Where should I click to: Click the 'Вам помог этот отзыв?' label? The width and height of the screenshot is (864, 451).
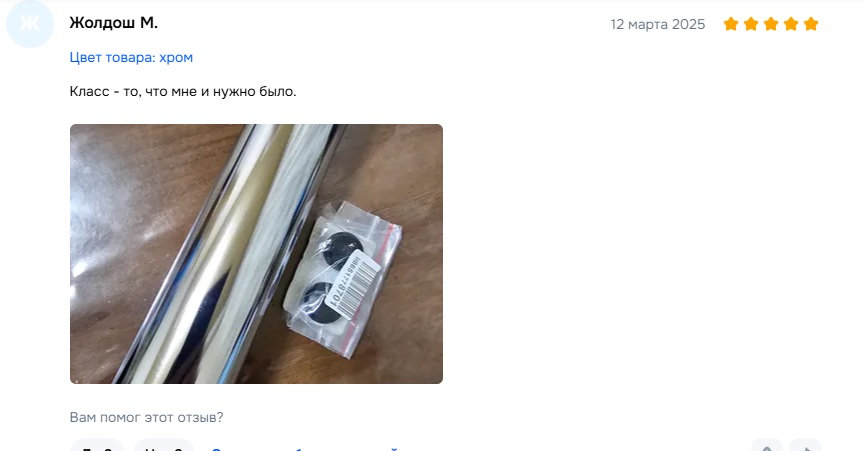click(147, 417)
